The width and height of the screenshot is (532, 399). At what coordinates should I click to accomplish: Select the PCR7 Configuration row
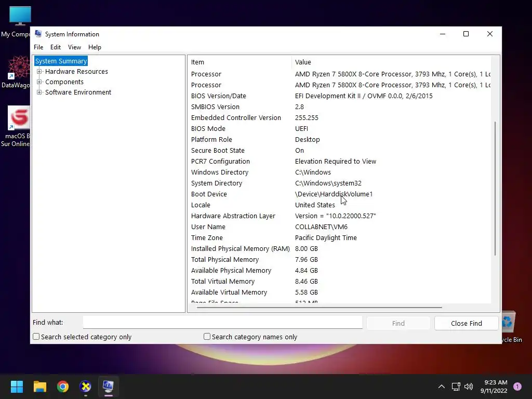[339, 161]
